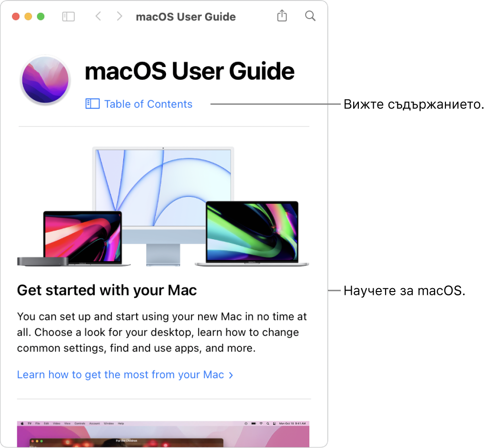Screen dimensions: 495x448
Task: Minimize the window with yellow button
Action: pyautogui.click(x=28, y=16)
